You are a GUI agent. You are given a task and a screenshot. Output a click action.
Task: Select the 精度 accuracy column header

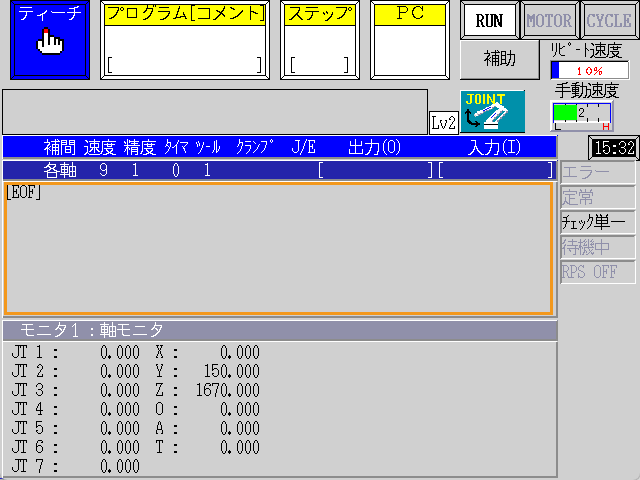[140, 147]
